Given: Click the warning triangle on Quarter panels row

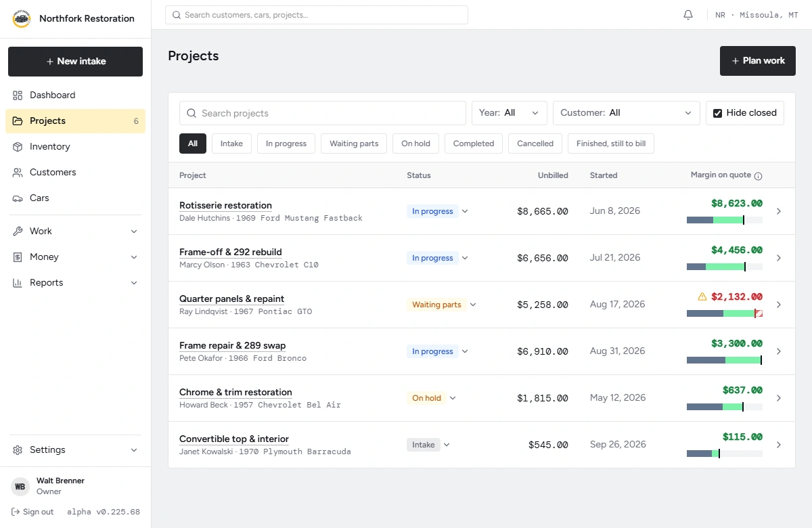Looking at the screenshot, I should pyautogui.click(x=702, y=296).
